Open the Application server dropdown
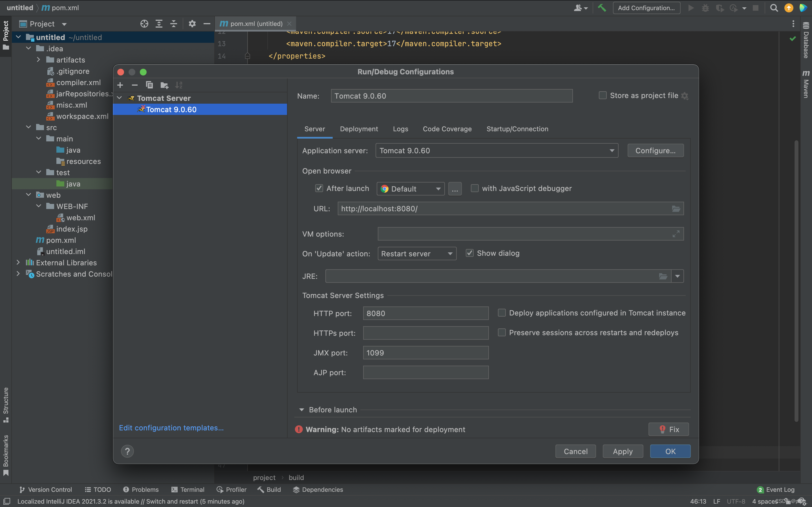Viewport: 812px width, 507px height. (x=612, y=151)
